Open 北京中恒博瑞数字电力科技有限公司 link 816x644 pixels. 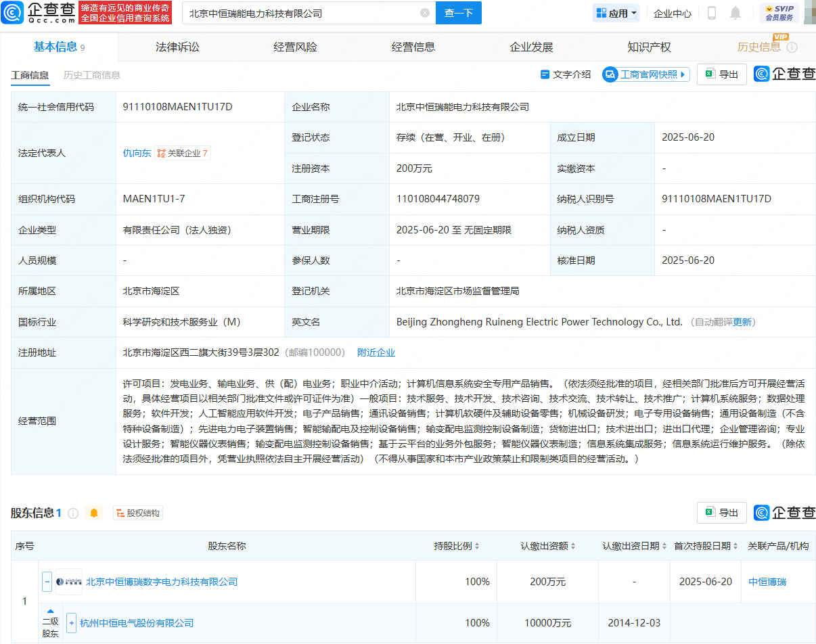tap(162, 582)
